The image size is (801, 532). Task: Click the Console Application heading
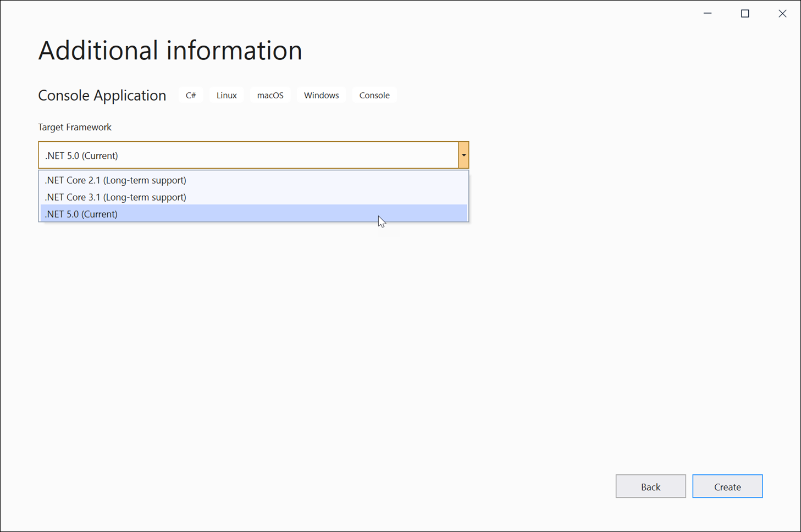(x=102, y=95)
